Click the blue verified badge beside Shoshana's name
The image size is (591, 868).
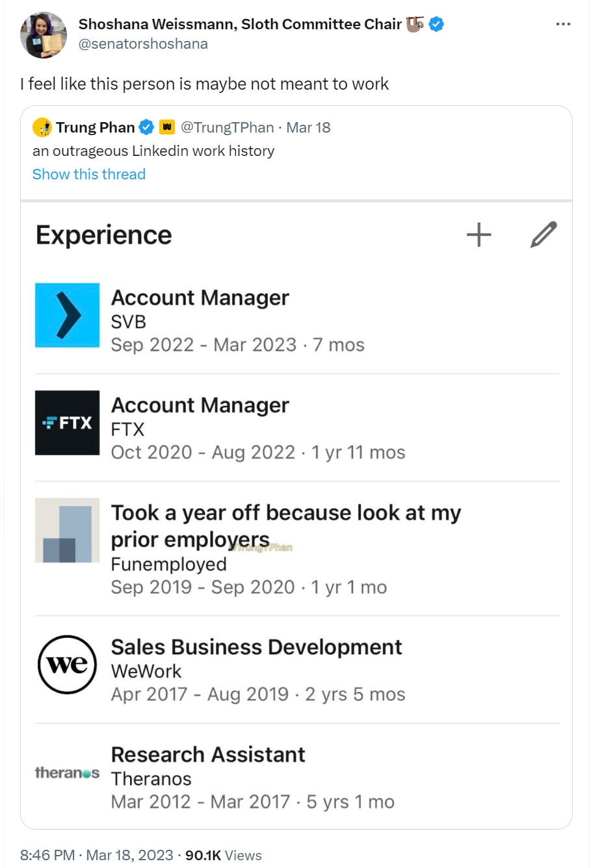[437, 25]
